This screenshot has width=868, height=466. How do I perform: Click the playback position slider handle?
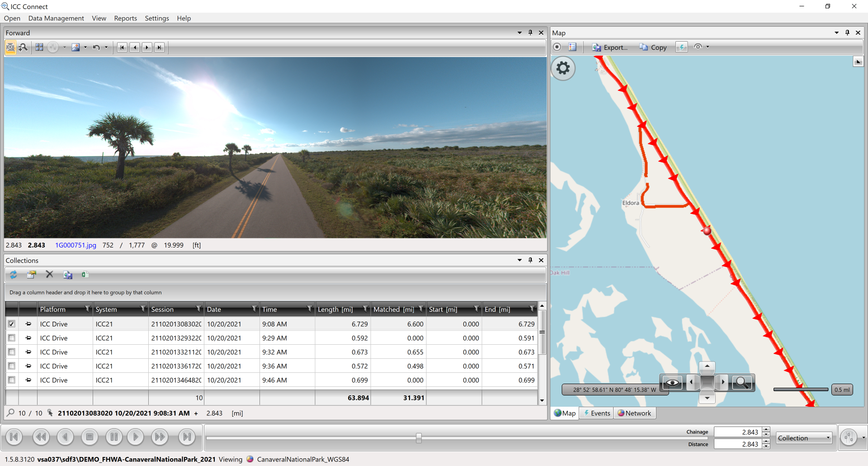[419, 437]
